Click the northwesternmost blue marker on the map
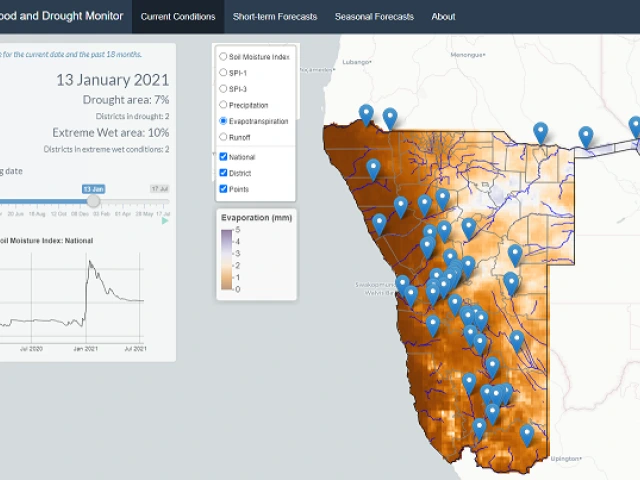The image size is (640, 480). click(366, 113)
